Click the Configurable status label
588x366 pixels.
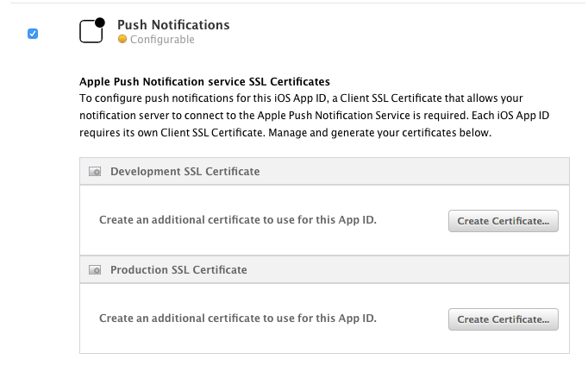pos(162,40)
